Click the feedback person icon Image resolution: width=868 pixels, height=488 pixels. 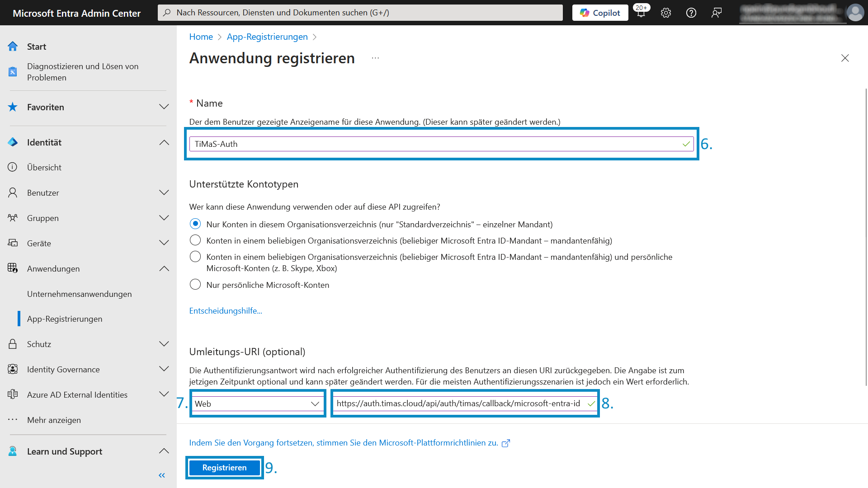[x=716, y=13]
